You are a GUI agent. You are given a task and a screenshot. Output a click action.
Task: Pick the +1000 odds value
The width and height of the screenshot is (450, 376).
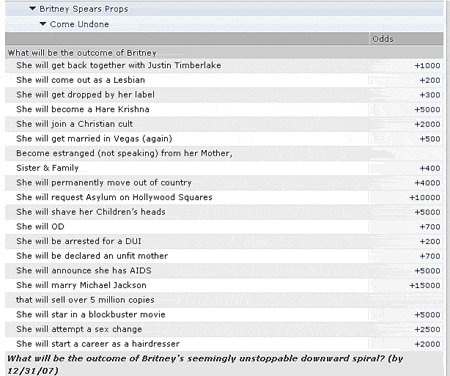tap(427, 66)
